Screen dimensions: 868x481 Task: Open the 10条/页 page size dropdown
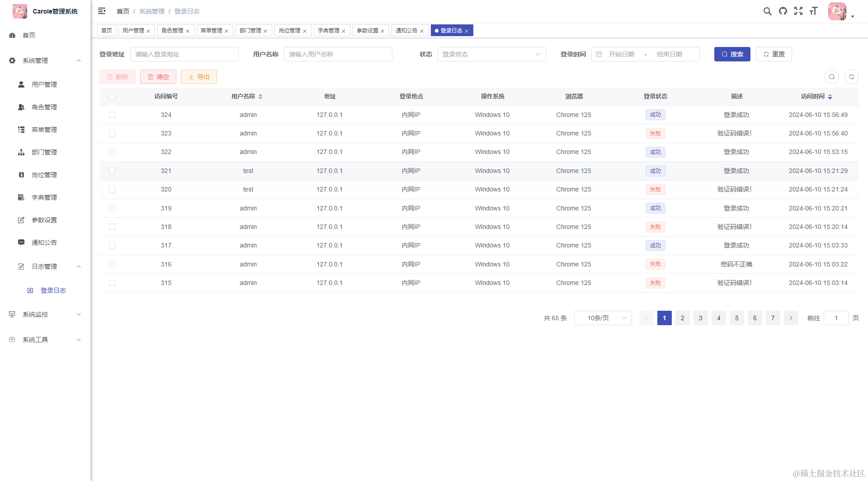click(603, 318)
